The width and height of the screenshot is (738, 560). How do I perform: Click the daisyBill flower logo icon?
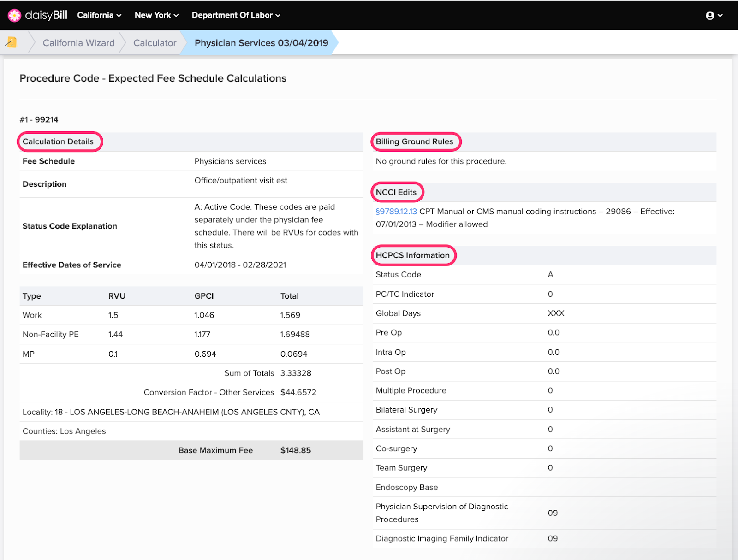pyautogui.click(x=14, y=15)
